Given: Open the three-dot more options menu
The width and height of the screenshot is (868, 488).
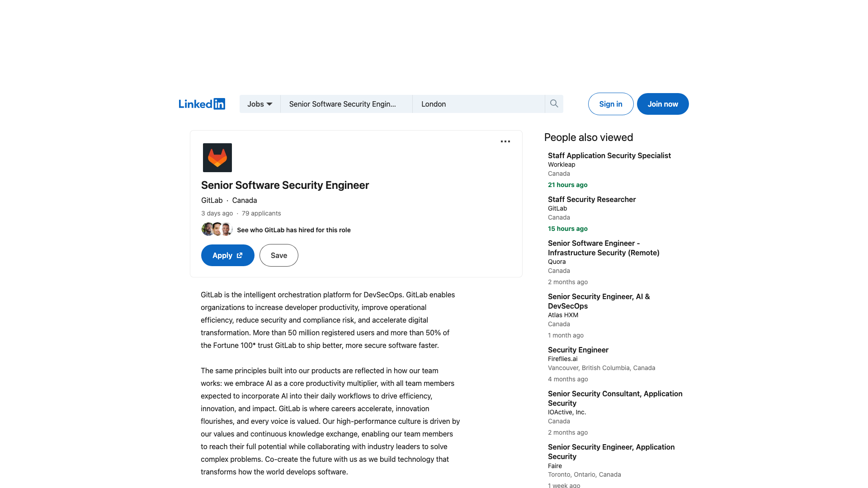Looking at the screenshot, I should 505,141.
